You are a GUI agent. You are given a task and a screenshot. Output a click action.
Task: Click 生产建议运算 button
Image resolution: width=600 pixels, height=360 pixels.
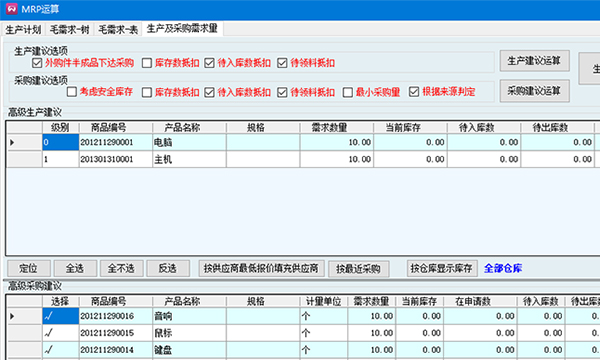coord(534,61)
